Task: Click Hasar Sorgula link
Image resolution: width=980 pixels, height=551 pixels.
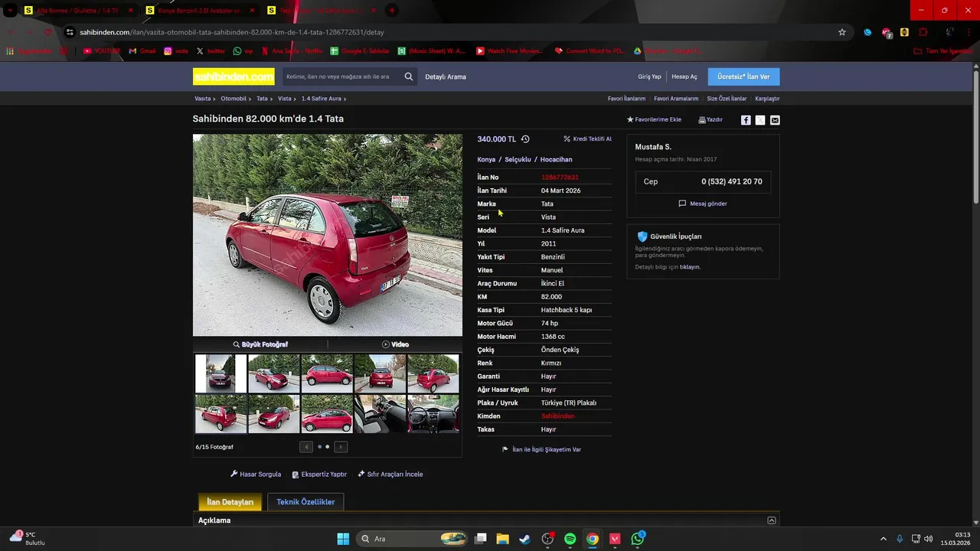Action: (256, 474)
